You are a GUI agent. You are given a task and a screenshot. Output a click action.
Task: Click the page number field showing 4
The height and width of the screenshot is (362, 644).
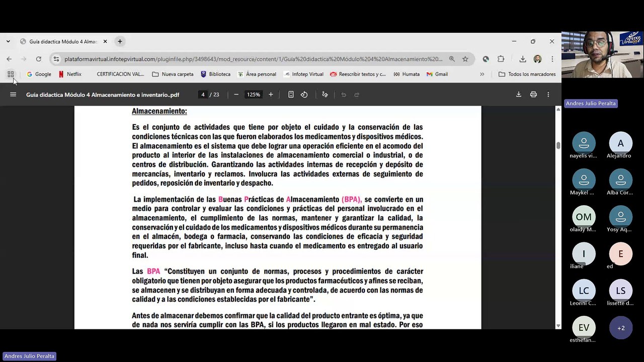(x=203, y=95)
